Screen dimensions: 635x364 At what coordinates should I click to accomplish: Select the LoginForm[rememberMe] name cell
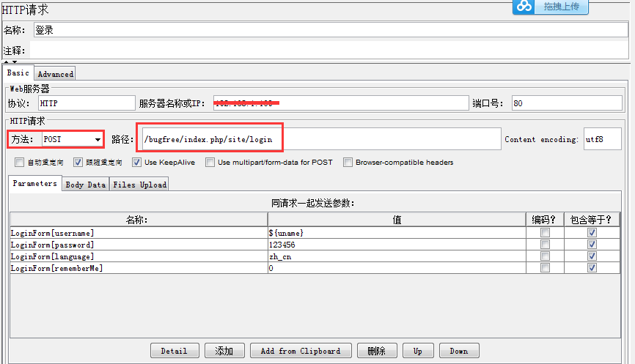(139, 268)
